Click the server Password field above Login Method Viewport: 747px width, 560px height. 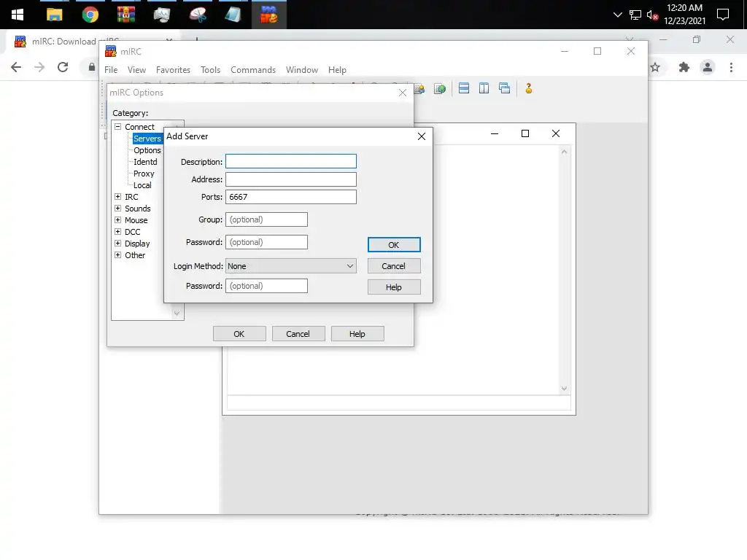click(x=266, y=242)
